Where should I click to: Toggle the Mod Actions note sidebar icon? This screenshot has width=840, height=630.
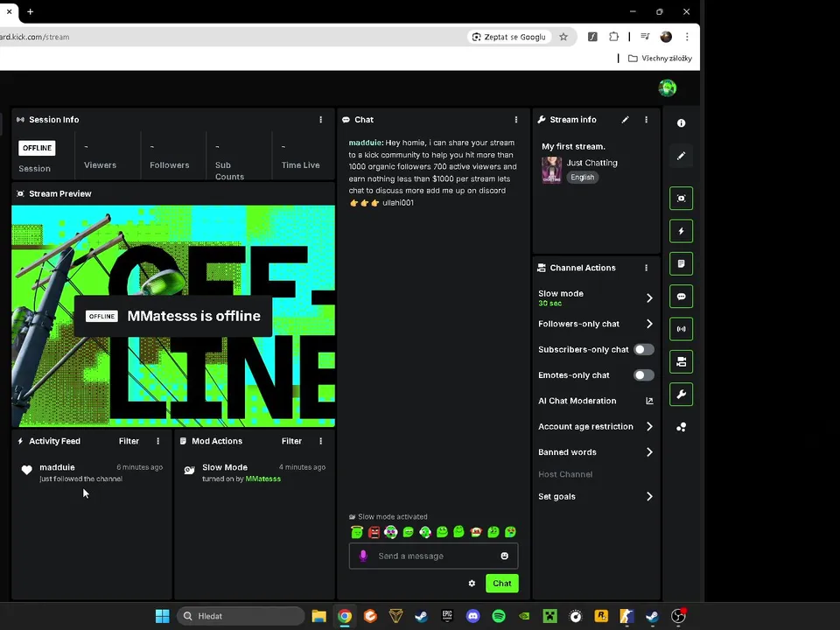681,263
